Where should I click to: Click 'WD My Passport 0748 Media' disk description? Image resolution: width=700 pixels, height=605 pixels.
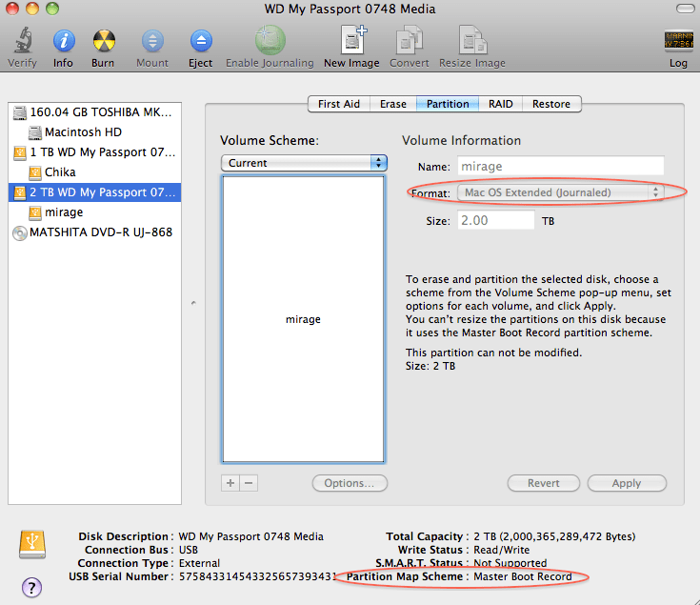[x=250, y=536]
